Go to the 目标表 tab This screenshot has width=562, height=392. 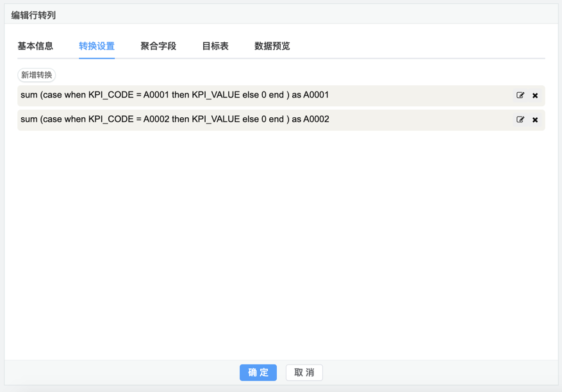pyautogui.click(x=215, y=46)
